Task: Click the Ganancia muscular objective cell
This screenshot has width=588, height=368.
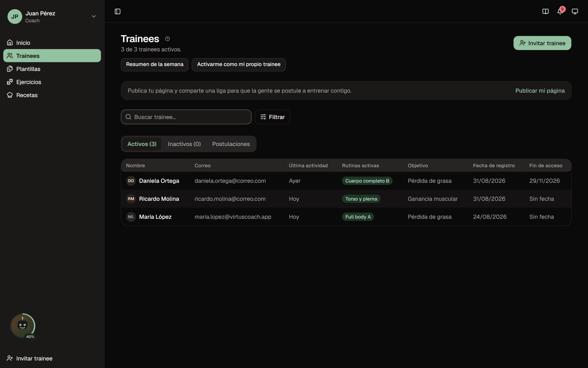Action: [432, 199]
